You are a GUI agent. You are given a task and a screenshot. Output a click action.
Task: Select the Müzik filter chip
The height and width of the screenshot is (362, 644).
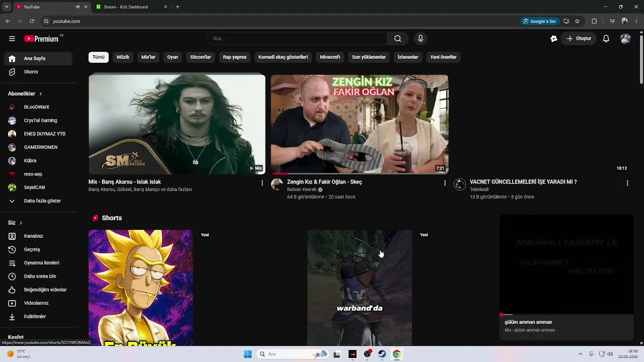[x=123, y=57]
